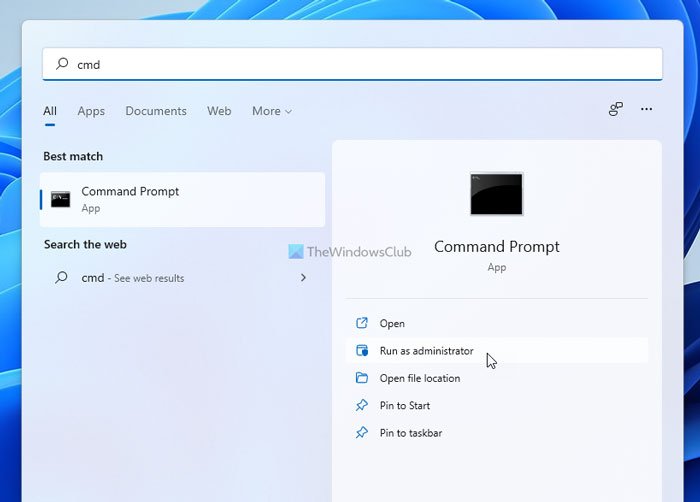Select Pin to taskbar
Image resolution: width=700 pixels, height=502 pixels.
[496, 433]
